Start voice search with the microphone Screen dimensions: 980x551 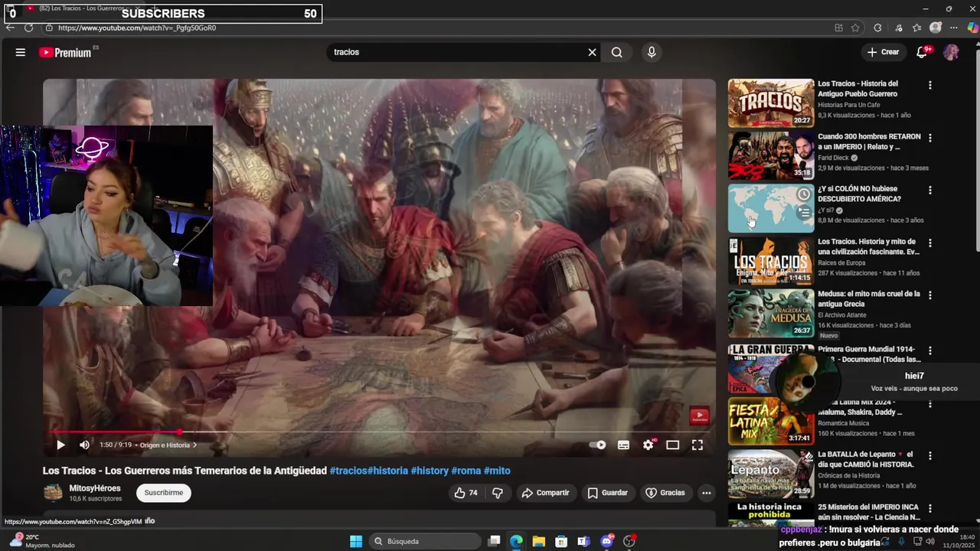pyautogui.click(x=652, y=52)
